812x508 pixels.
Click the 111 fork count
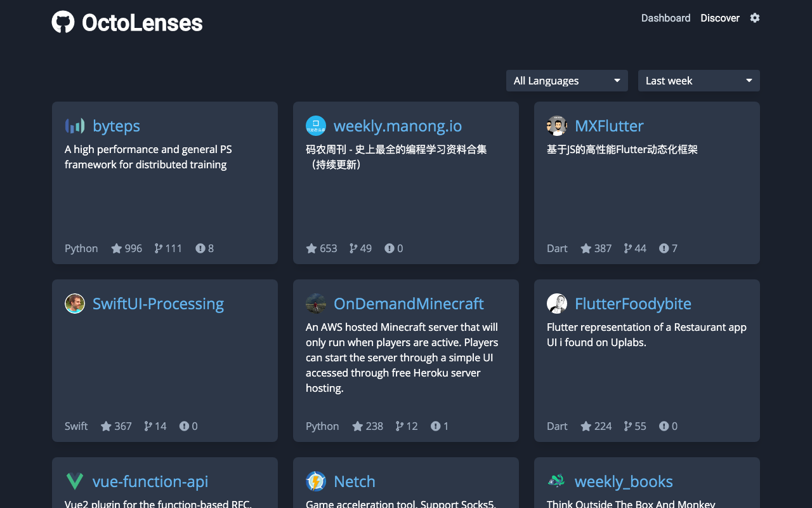pyautogui.click(x=173, y=248)
